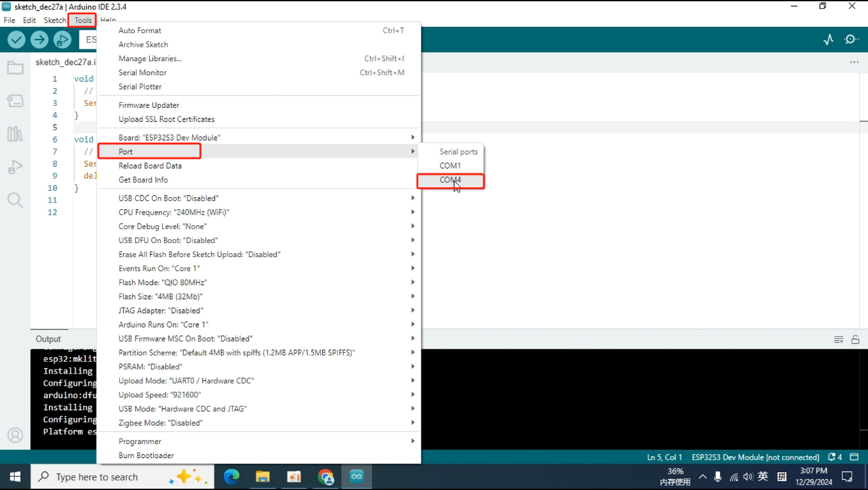Open the Boards Manager sidebar icon

tap(15, 101)
